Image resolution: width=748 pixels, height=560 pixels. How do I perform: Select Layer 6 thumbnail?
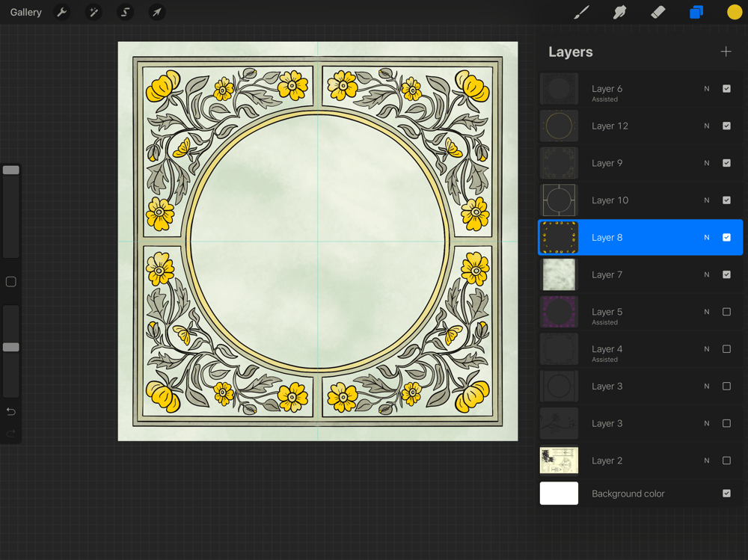[559, 89]
